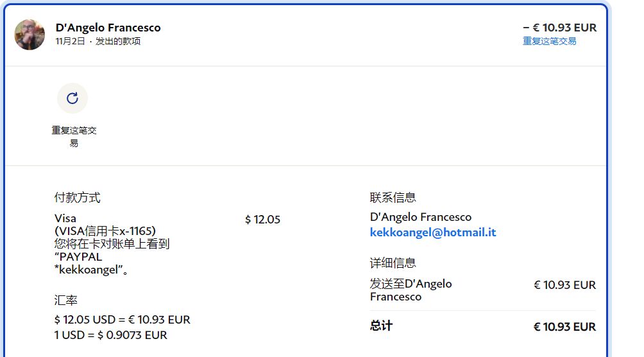The height and width of the screenshot is (357, 644).
Task: Click the 1 USD = $ 0.9073 EUR rate
Action: click(110, 335)
